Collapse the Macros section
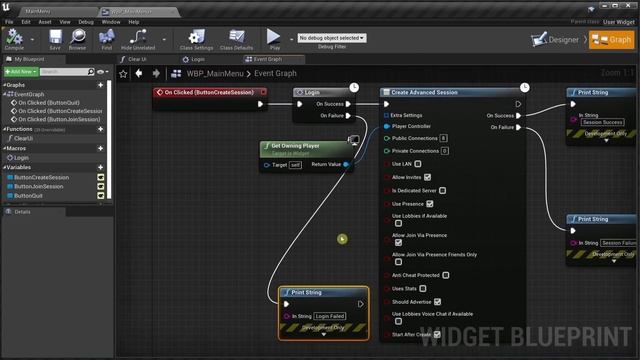The image size is (640, 360). click(4, 149)
